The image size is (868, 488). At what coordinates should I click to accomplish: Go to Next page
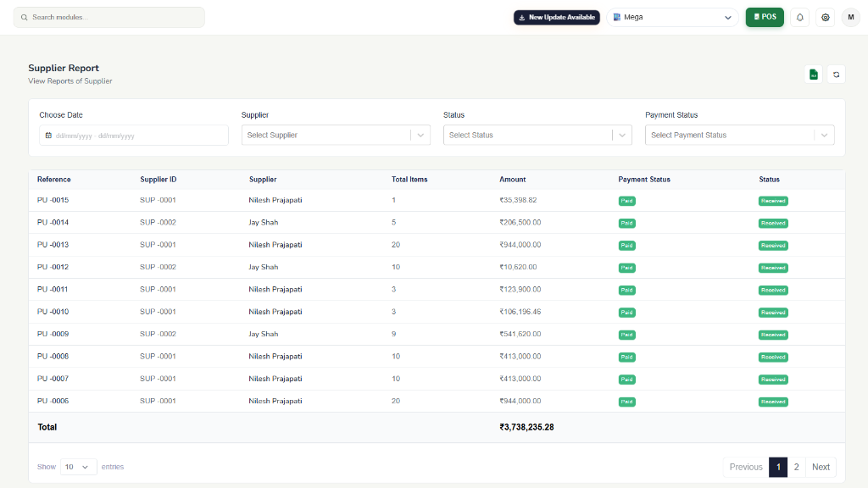point(821,467)
